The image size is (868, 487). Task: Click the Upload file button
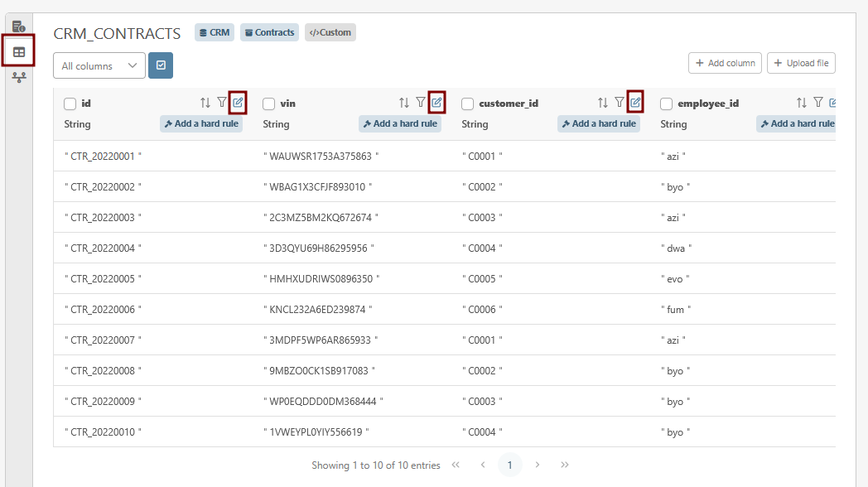[x=801, y=63]
